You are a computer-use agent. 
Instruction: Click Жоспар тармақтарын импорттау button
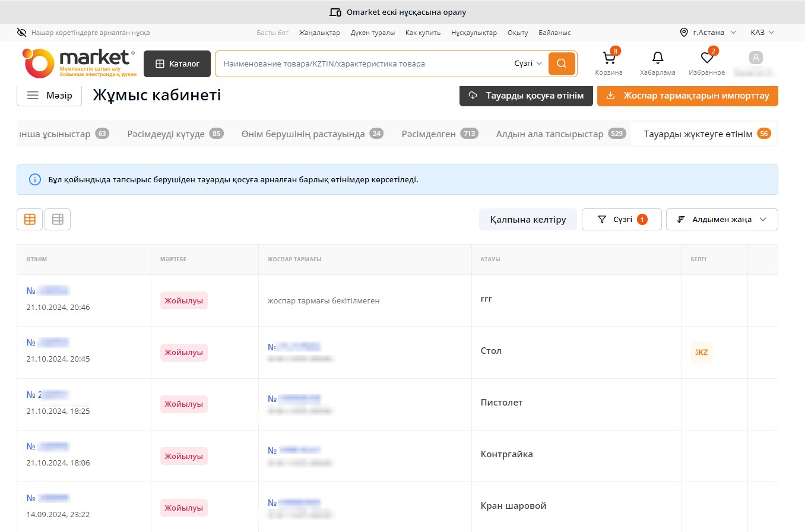tap(687, 96)
